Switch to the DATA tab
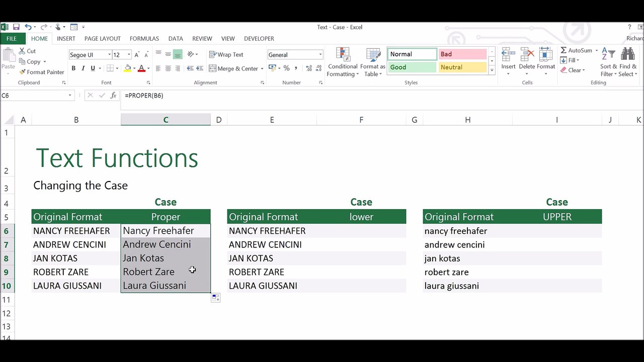Image resolution: width=644 pixels, height=362 pixels. pyautogui.click(x=176, y=39)
